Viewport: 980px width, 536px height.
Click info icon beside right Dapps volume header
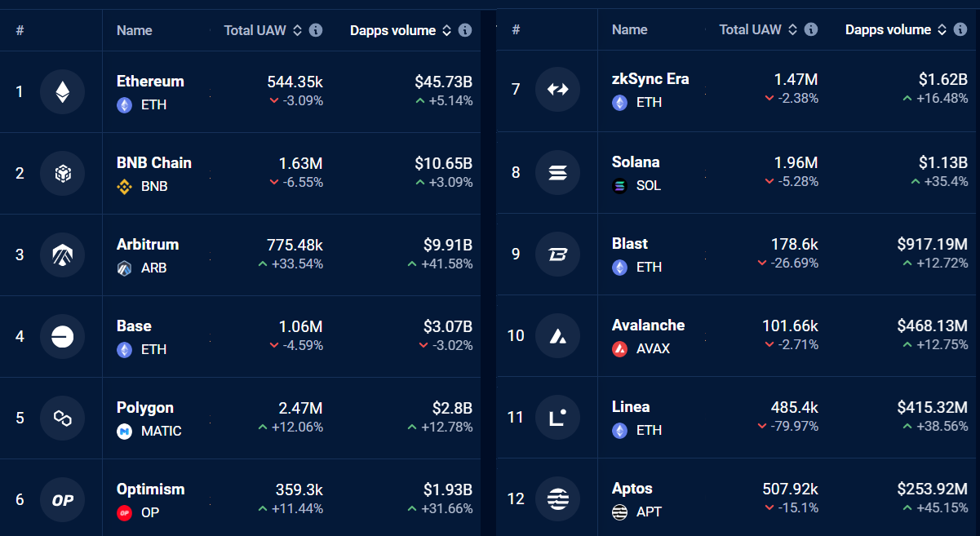click(x=960, y=29)
